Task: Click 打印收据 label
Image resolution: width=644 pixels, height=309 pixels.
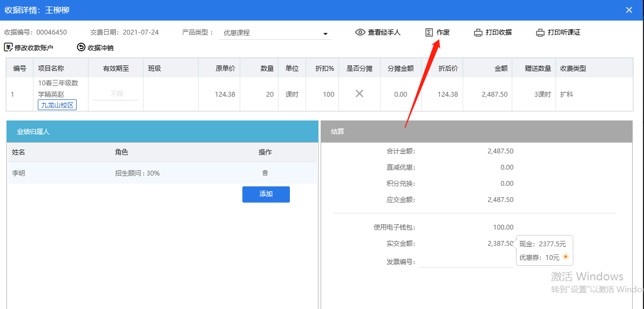Action: click(x=499, y=32)
